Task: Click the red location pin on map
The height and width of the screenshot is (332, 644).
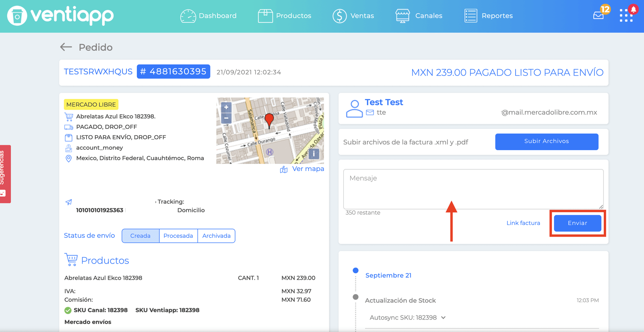Action: click(269, 120)
